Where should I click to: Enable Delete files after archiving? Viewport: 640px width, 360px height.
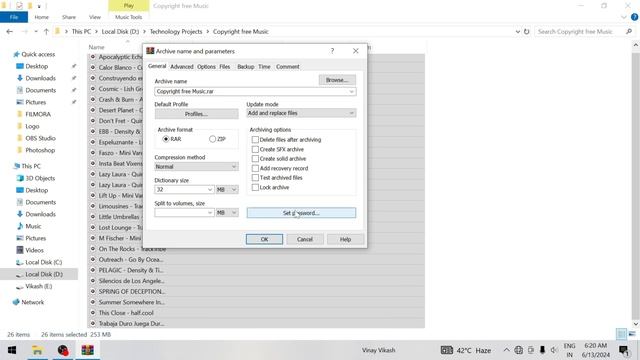tap(255, 140)
